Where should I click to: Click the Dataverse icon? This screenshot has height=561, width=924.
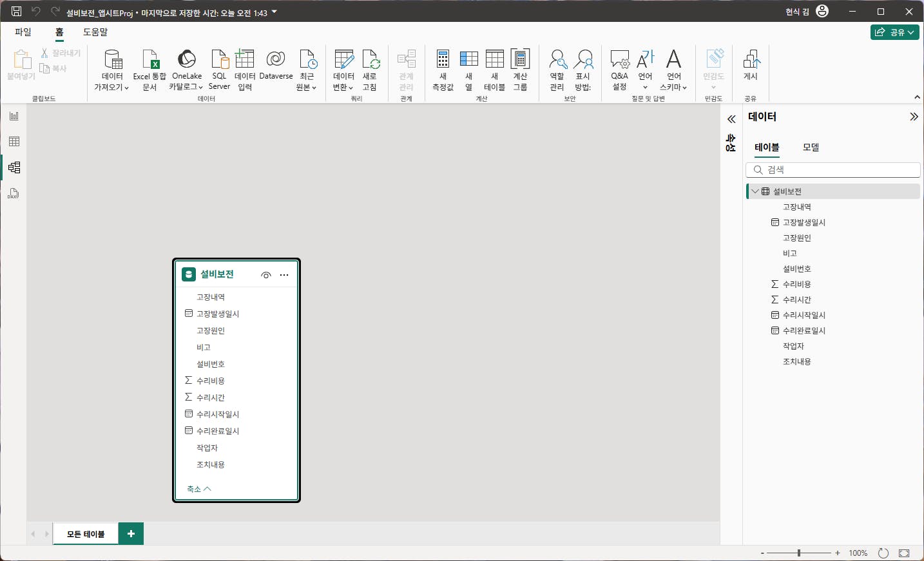coord(276,65)
